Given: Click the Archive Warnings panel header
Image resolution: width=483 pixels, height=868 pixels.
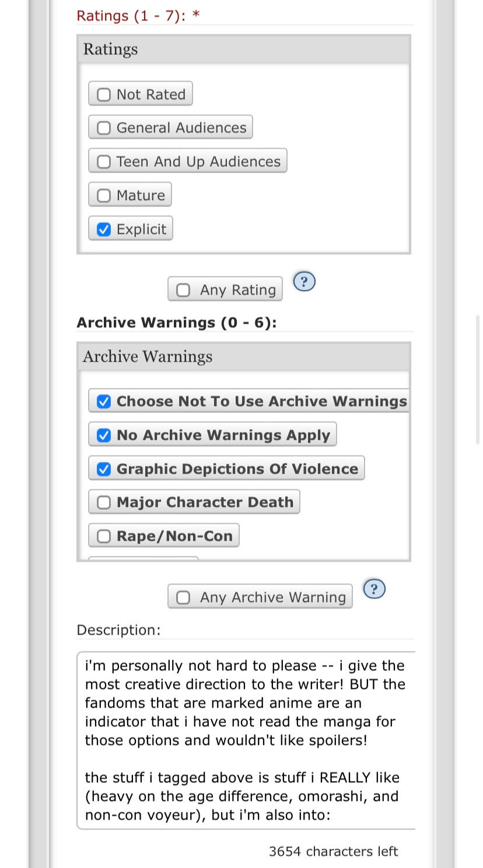Looking at the screenshot, I should pyautogui.click(x=243, y=356).
